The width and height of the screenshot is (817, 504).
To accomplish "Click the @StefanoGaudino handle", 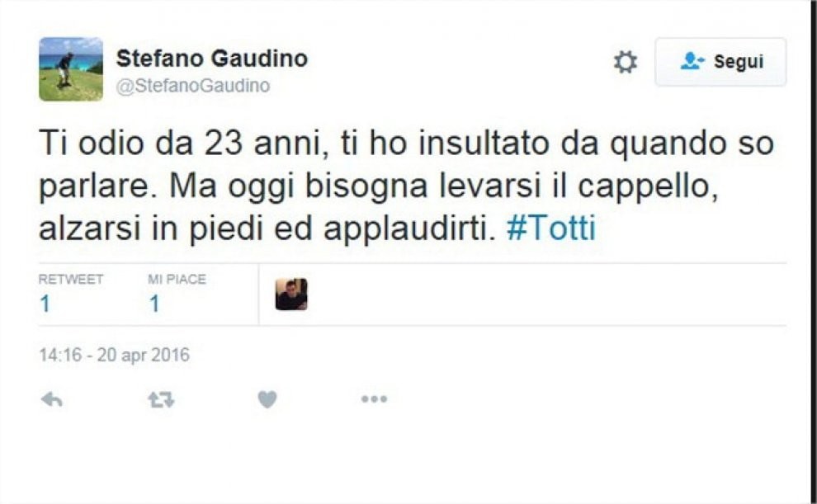I will coord(193,86).
